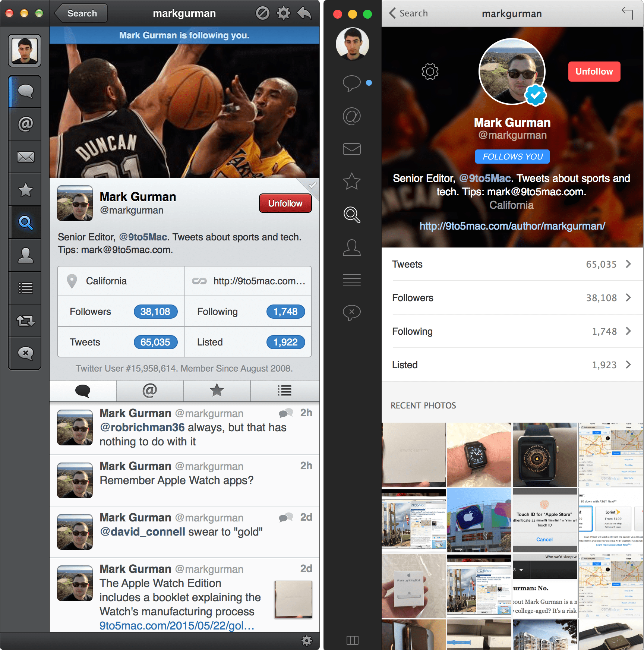Viewport: 644px width, 650px height.
Task: Open the Profile person icon in right sidebar
Action: click(x=351, y=248)
